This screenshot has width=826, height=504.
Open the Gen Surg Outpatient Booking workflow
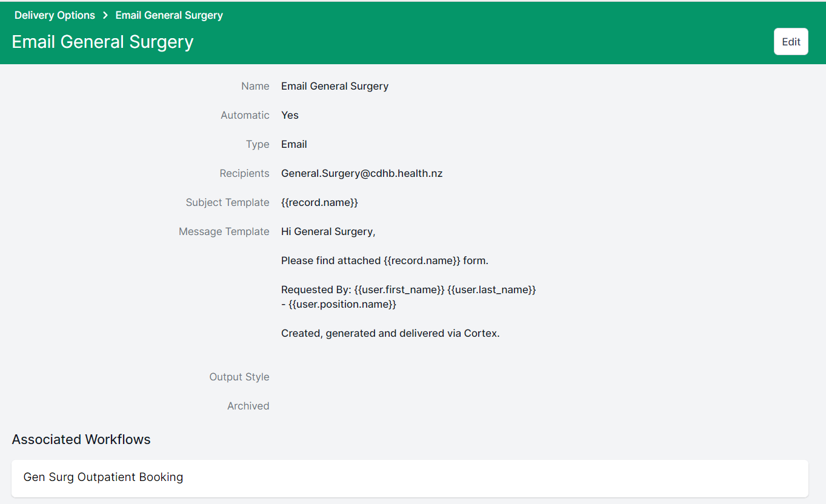tap(103, 477)
